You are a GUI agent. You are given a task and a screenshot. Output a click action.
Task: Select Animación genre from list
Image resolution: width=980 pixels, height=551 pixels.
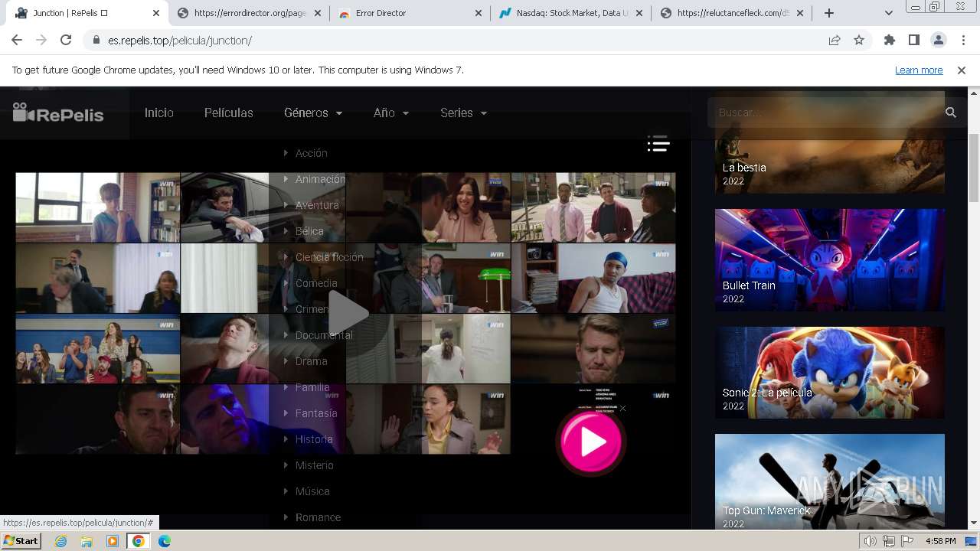[321, 179]
